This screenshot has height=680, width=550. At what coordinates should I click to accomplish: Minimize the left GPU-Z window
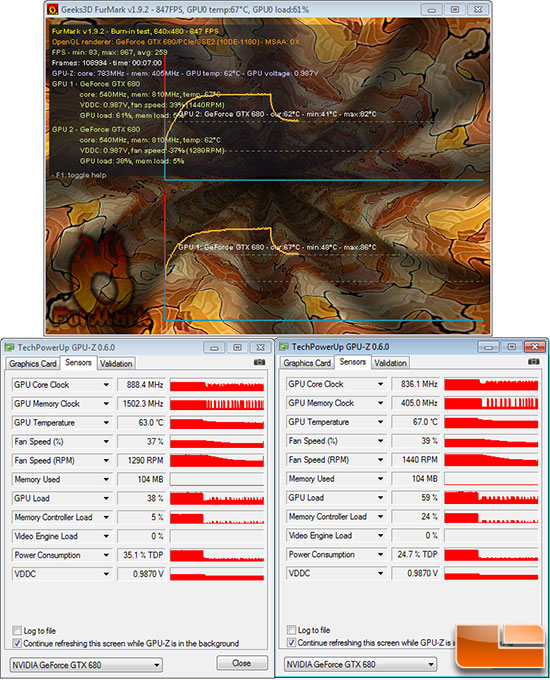click(214, 347)
